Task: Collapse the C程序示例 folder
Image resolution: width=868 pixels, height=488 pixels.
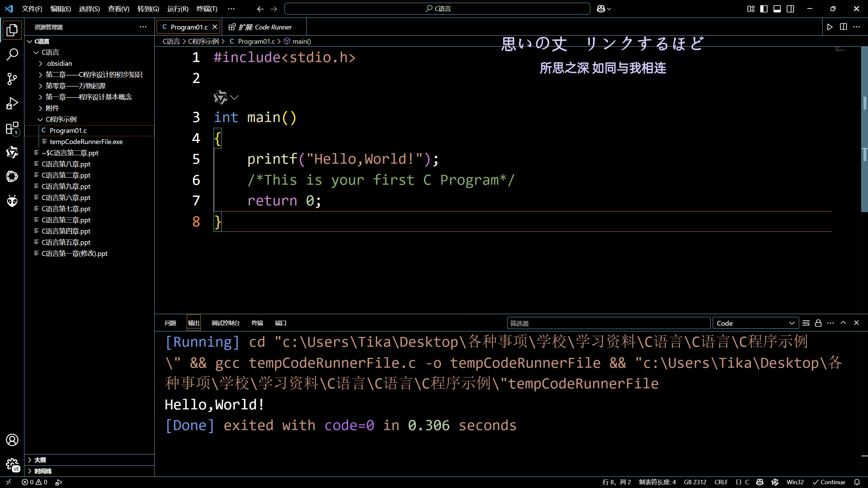Action: click(x=61, y=119)
